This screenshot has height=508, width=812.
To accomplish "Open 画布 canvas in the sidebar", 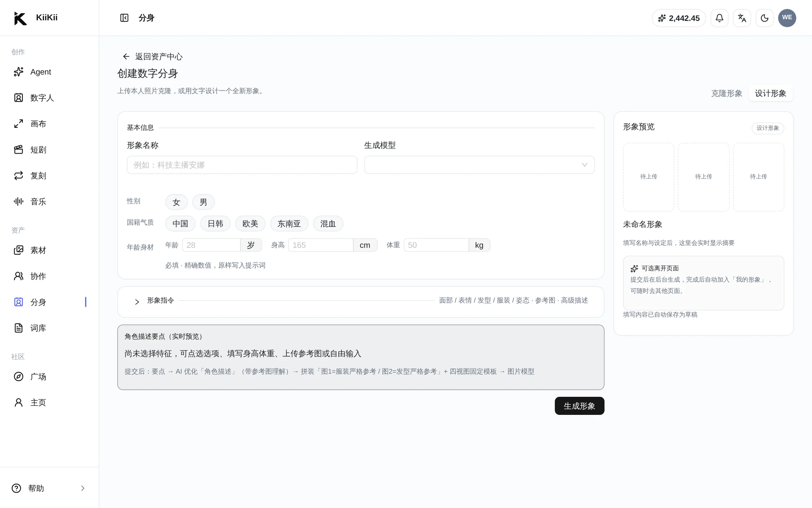I will pos(49,124).
